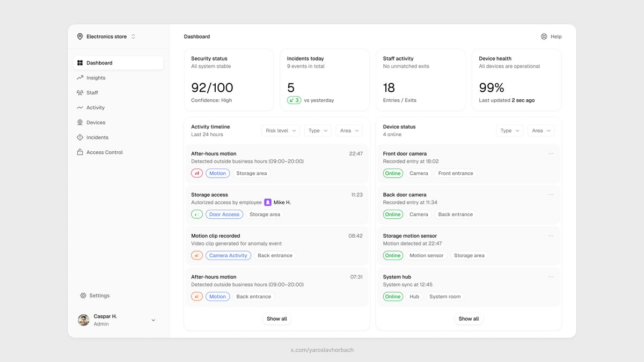Open the Staff activity card
The image size is (644, 362).
coord(421,80)
